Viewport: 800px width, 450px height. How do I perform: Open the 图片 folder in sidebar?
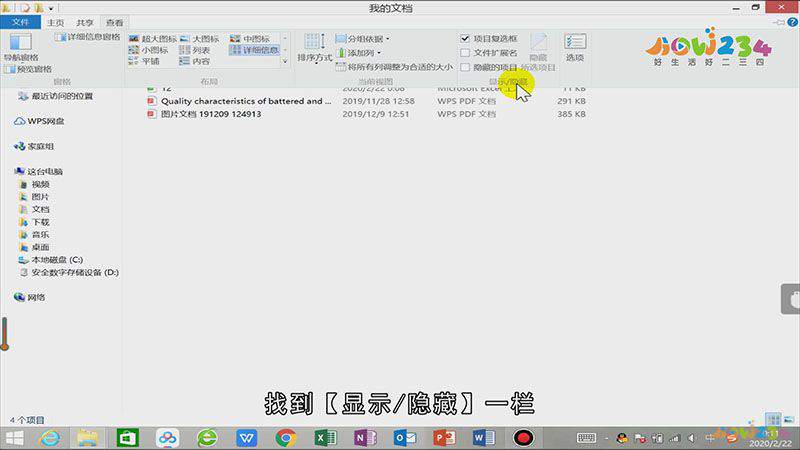click(35, 196)
